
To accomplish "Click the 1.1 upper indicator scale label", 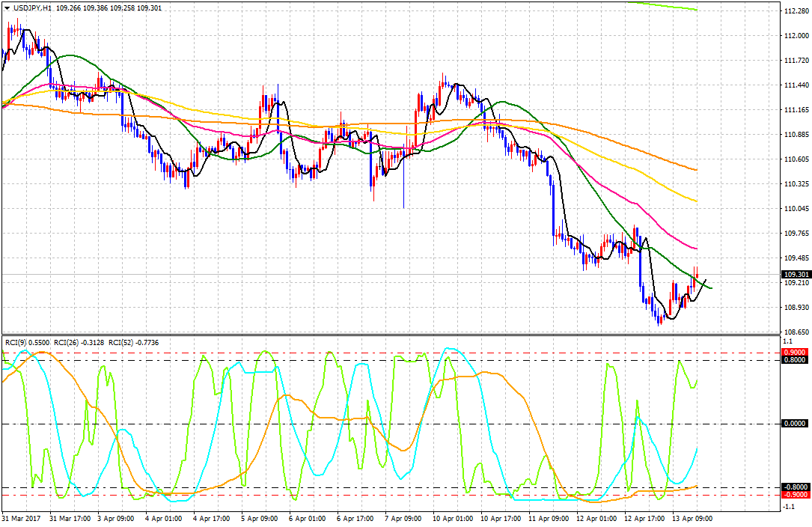I will (788, 341).
